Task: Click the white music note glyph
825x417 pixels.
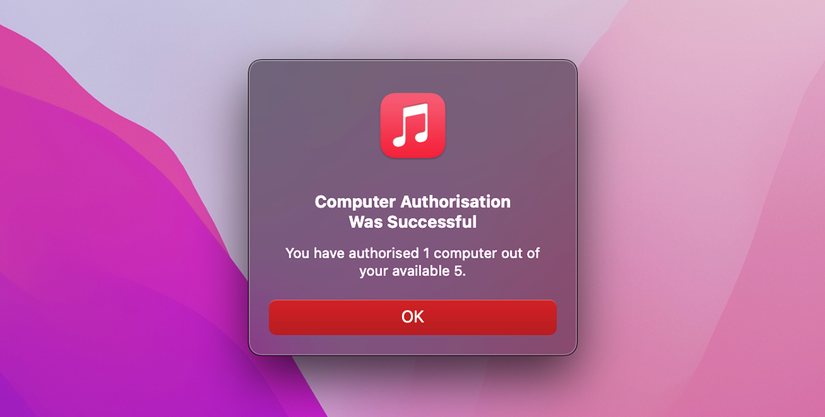Action: pyautogui.click(x=412, y=125)
